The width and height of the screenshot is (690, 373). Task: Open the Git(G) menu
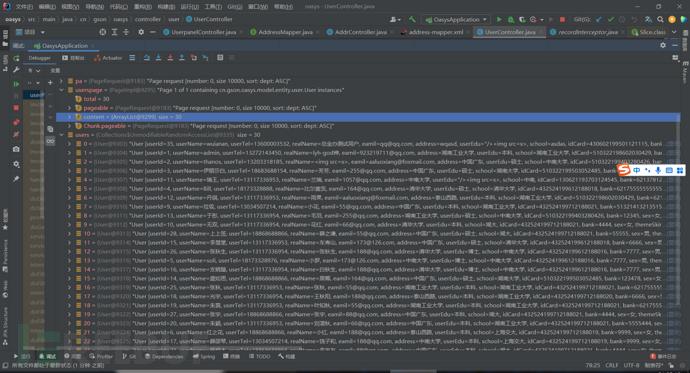click(235, 7)
